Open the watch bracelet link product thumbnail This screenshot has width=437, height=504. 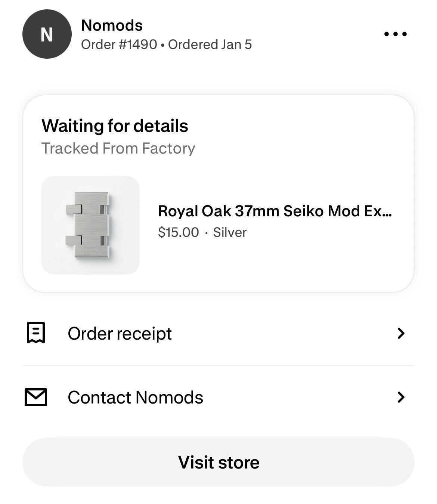[x=90, y=225]
